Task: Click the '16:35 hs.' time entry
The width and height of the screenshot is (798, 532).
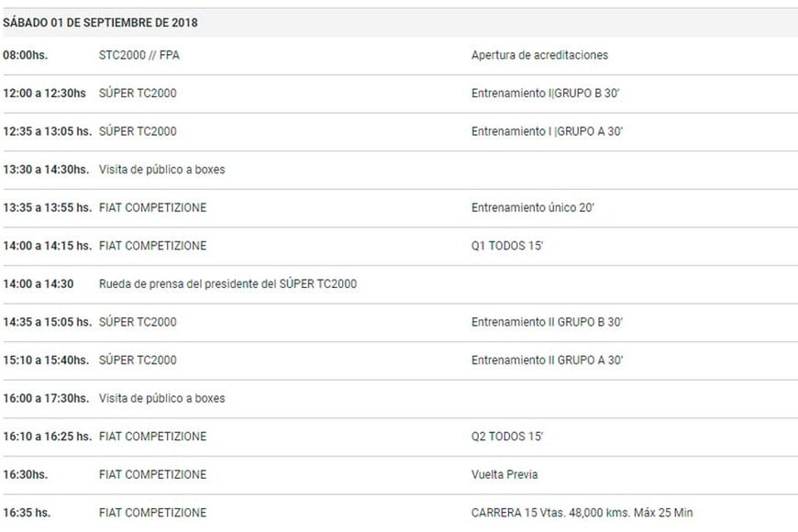Action: [x=28, y=513]
